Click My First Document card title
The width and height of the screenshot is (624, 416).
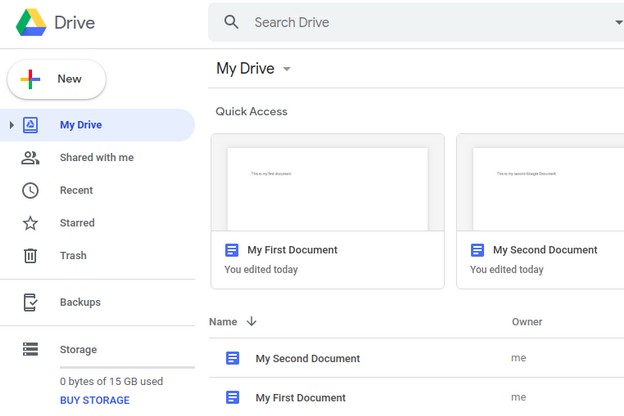[292, 250]
